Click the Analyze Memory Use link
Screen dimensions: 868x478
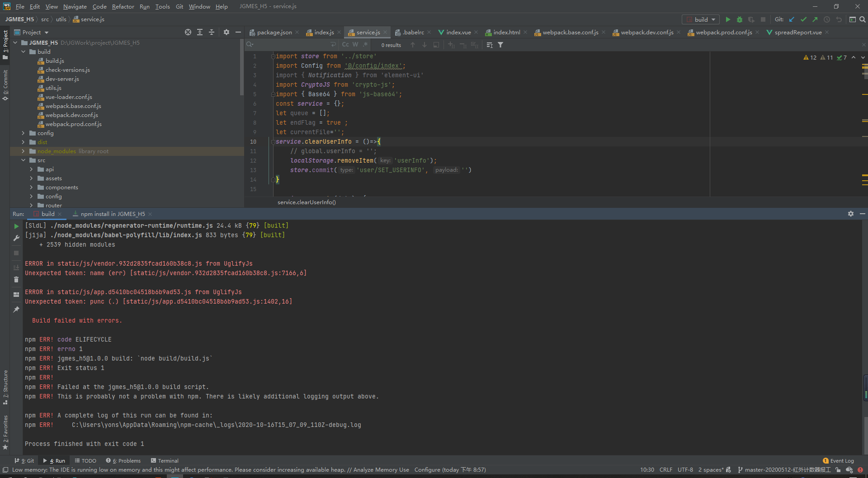[x=381, y=470]
